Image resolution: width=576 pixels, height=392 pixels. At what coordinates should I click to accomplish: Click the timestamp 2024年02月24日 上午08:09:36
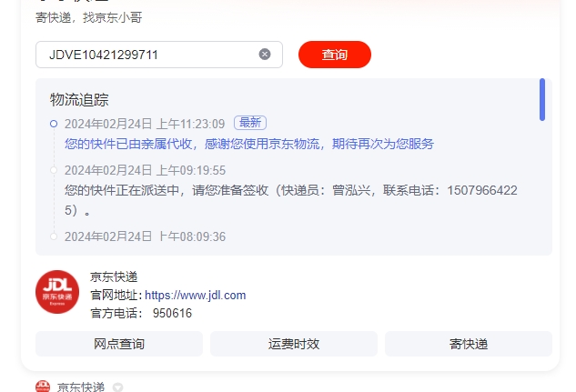(x=145, y=236)
